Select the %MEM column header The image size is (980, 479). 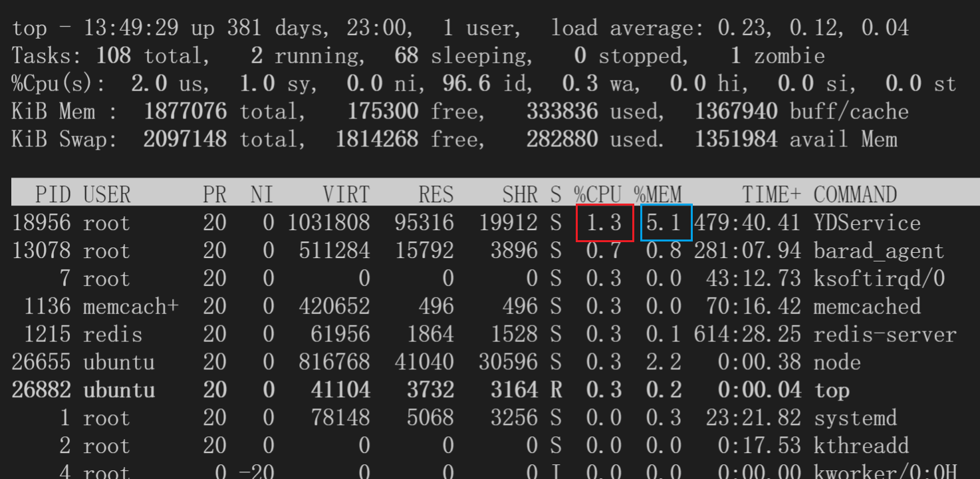click(658, 195)
